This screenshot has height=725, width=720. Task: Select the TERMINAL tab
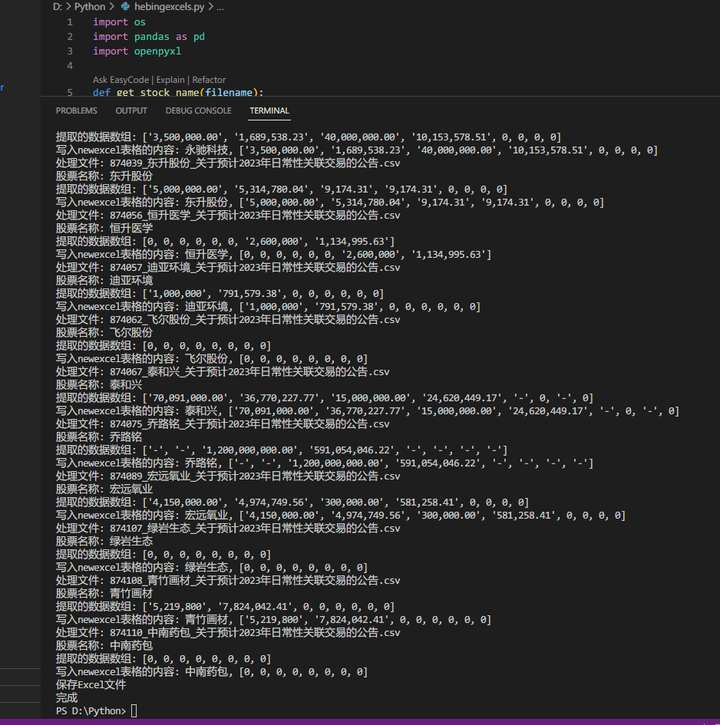tap(269, 111)
